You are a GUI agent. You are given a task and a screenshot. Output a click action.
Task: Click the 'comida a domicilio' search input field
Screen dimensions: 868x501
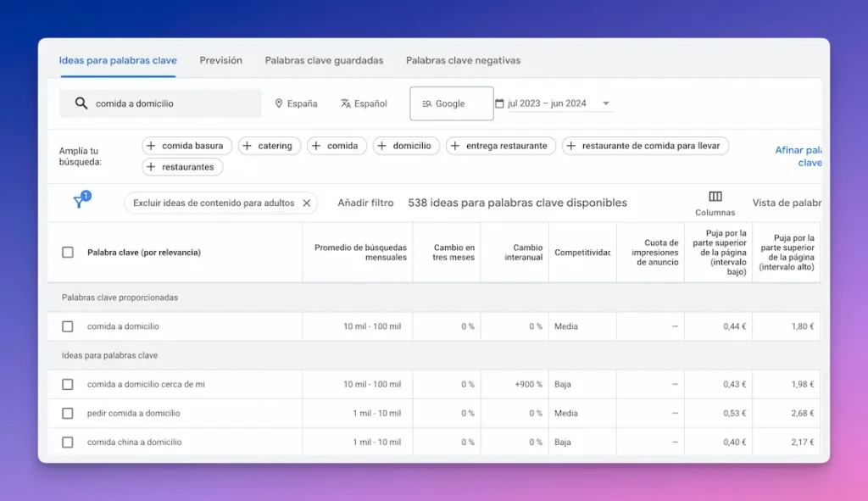tap(170, 103)
